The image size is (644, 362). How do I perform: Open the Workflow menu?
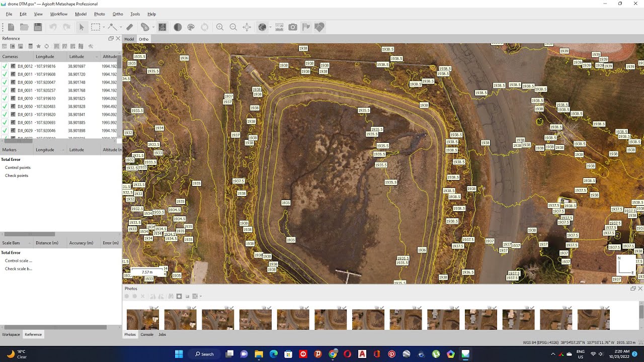pyautogui.click(x=59, y=14)
